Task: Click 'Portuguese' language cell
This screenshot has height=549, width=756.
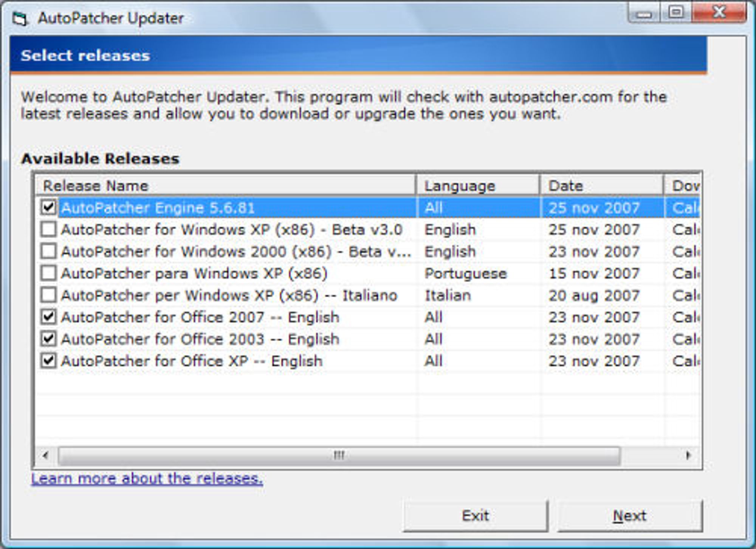Action: pyautogui.click(x=465, y=273)
